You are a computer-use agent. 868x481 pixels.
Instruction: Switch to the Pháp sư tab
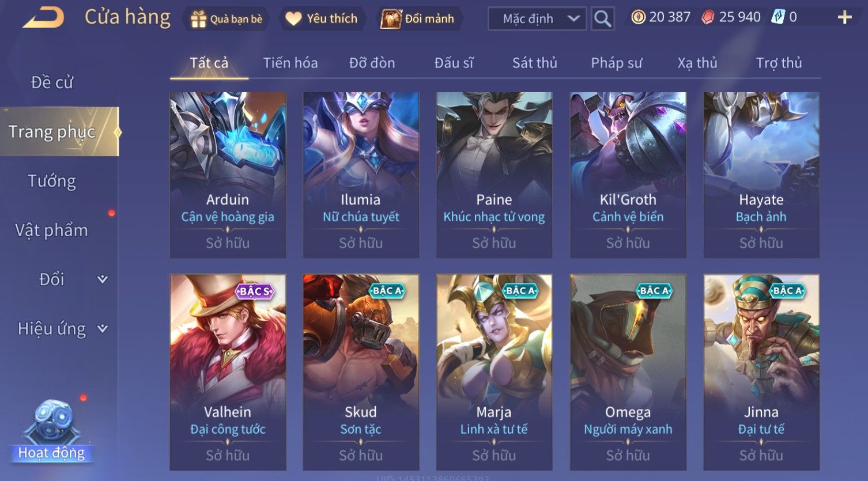point(616,63)
